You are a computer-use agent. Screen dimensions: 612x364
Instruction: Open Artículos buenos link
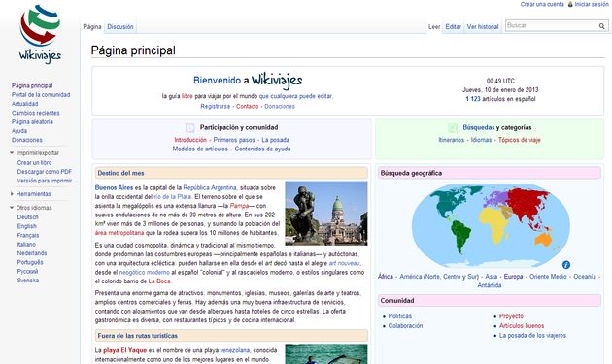point(522,326)
